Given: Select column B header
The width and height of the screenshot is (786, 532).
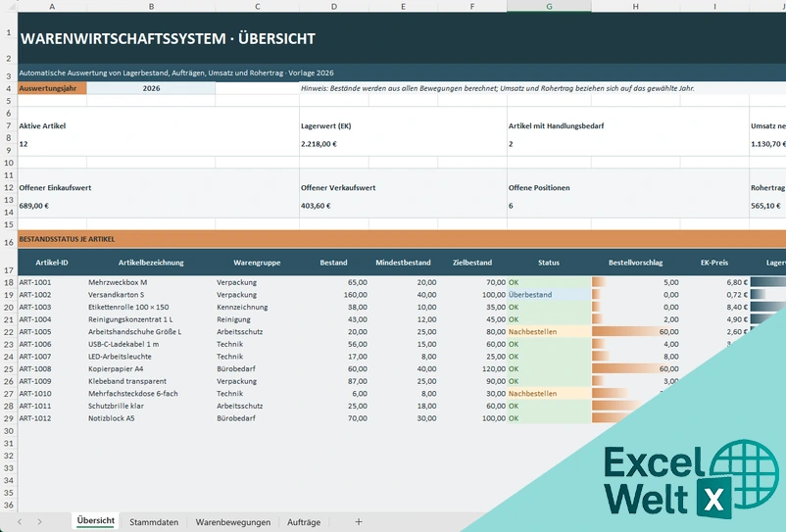Looking at the screenshot, I should [x=151, y=6].
